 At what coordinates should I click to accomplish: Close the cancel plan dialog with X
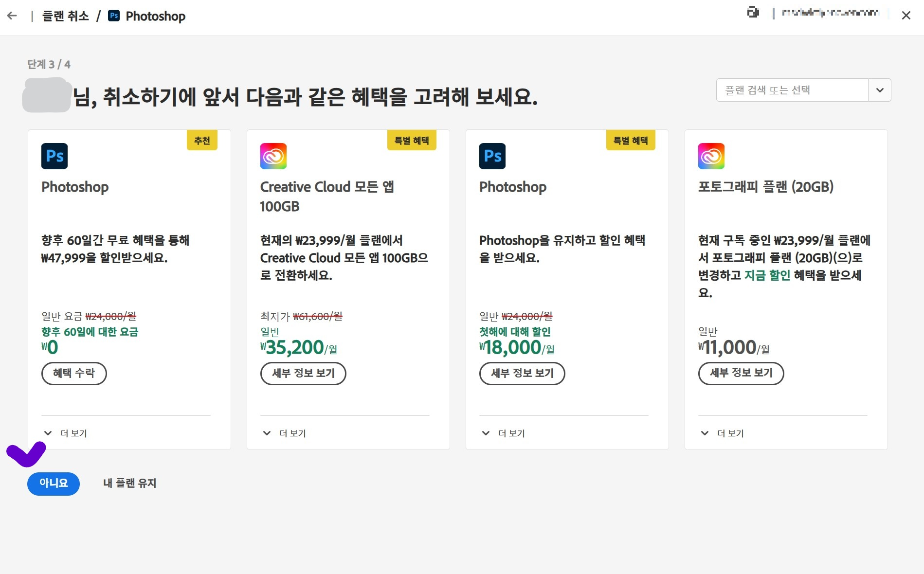[x=906, y=16]
